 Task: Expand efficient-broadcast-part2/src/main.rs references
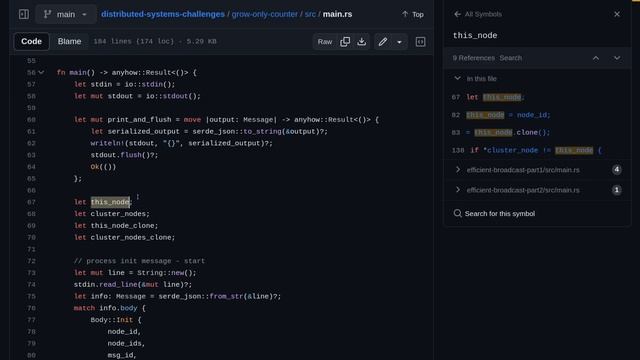(537, 190)
